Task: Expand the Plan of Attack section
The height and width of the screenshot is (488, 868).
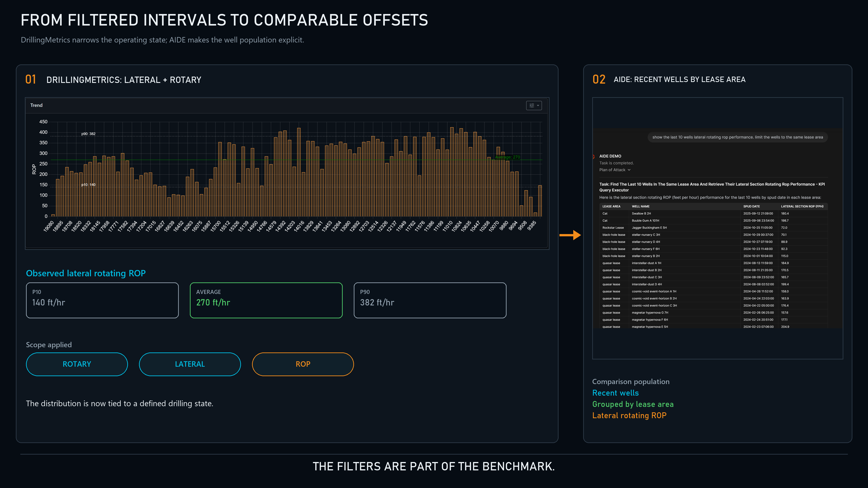Action: (x=615, y=170)
